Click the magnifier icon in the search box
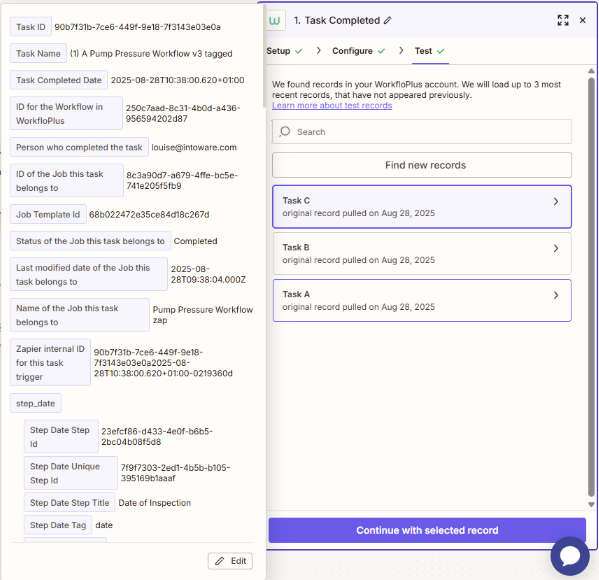 click(285, 132)
